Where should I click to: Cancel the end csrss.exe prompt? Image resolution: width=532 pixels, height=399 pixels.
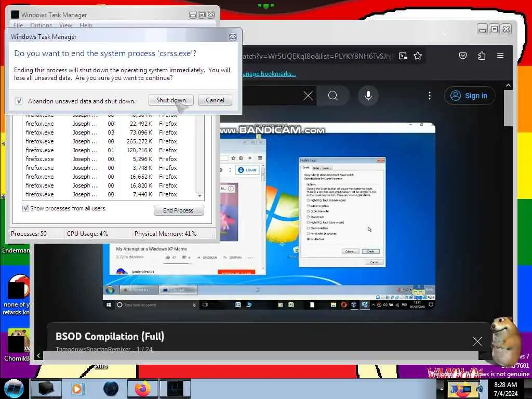215,100
